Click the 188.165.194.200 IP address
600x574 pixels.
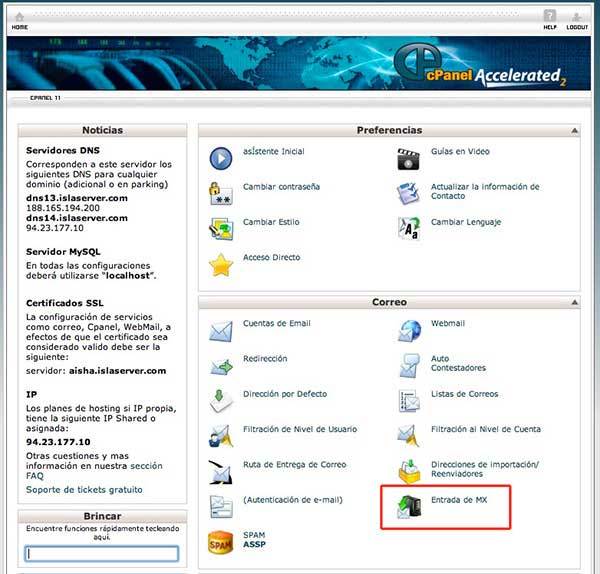(63, 208)
